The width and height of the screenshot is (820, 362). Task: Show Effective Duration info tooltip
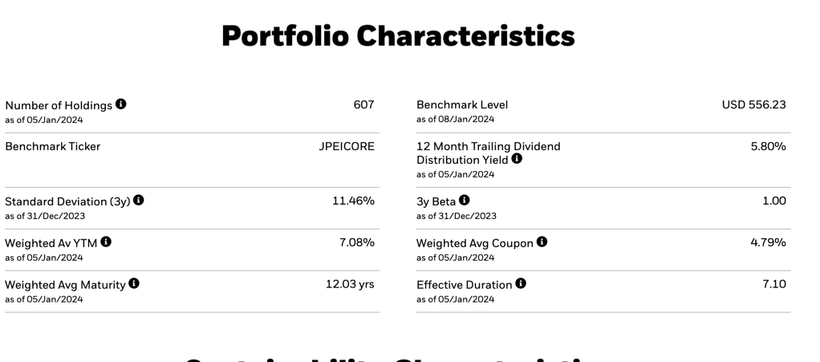520,284
